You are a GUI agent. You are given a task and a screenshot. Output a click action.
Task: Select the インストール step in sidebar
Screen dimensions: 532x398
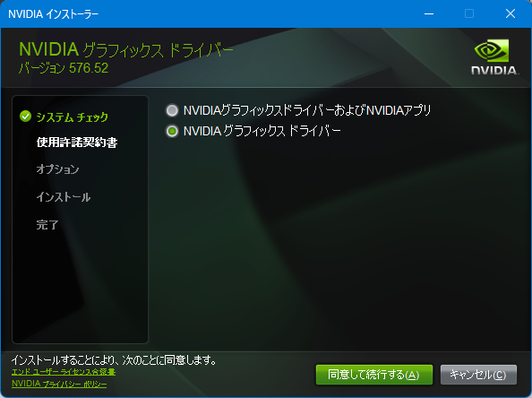[64, 197]
